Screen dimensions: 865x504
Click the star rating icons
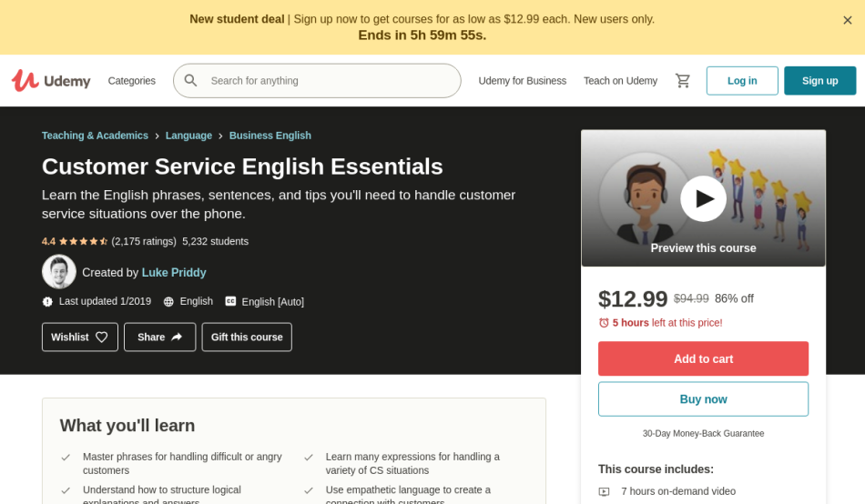tap(83, 241)
